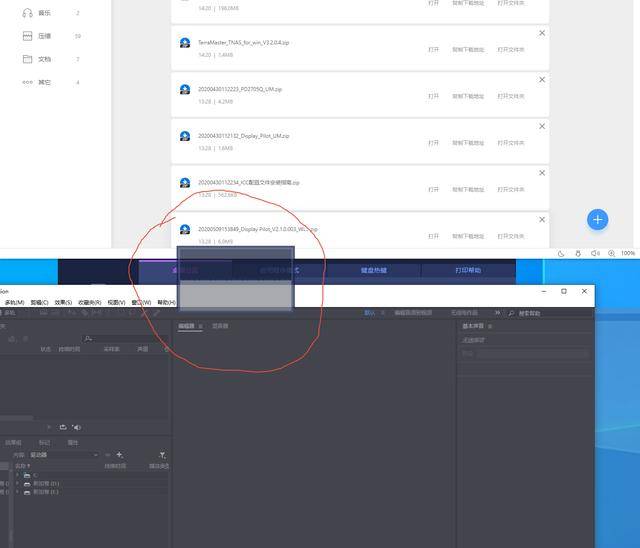Toggle loop playback in the Files panel
Image resolution: width=640 pixels, height=548 pixels.
coord(63,427)
